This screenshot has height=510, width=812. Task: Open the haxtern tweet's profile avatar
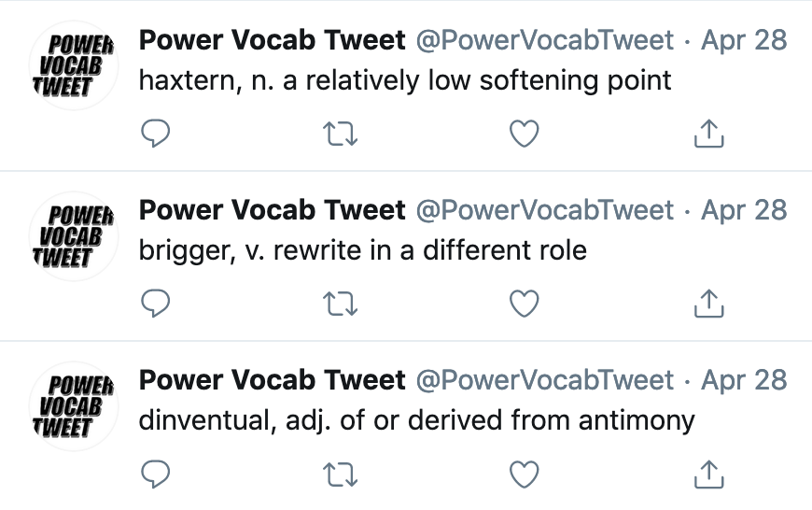coord(74,65)
